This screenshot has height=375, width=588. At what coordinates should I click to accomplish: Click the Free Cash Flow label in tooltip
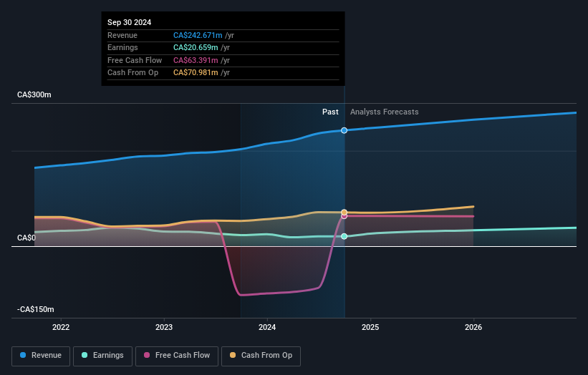click(135, 60)
